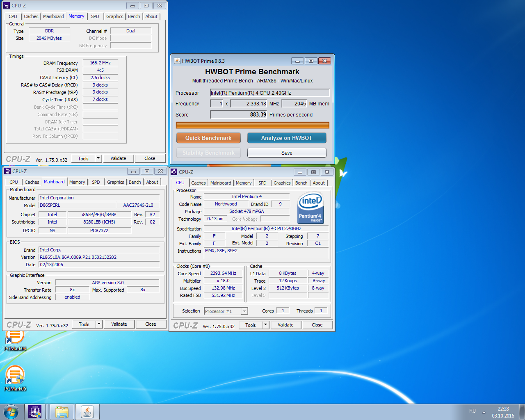Open the Windows Start menu
525x420 pixels.
pos(11,412)
